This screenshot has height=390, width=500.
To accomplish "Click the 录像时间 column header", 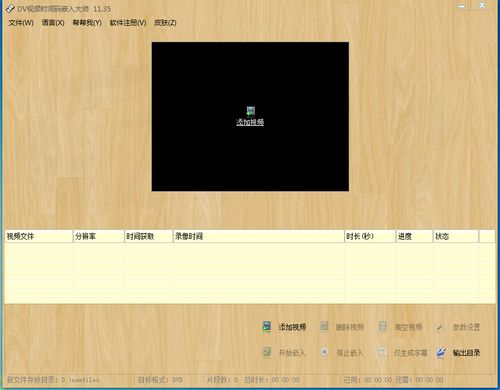I will 259,236.
